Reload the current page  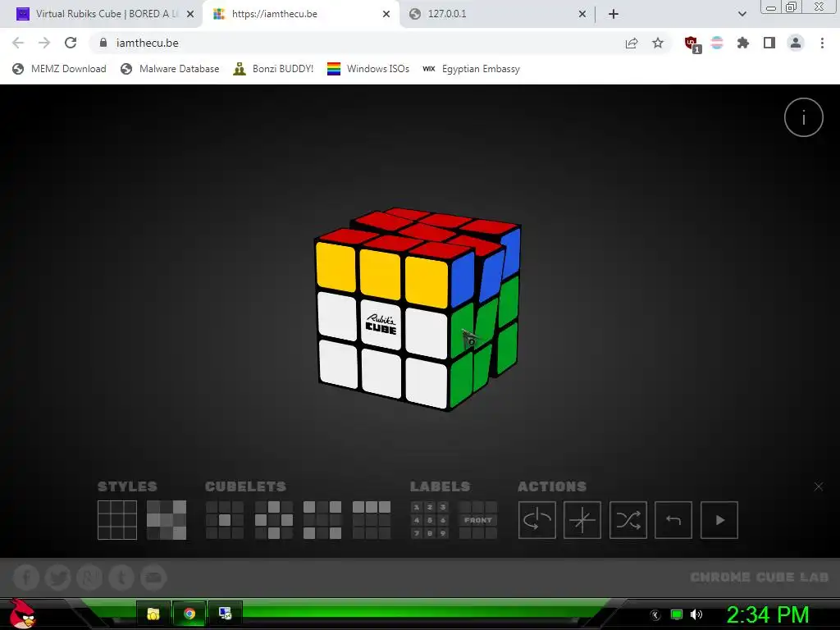click(x=71, y=43)
